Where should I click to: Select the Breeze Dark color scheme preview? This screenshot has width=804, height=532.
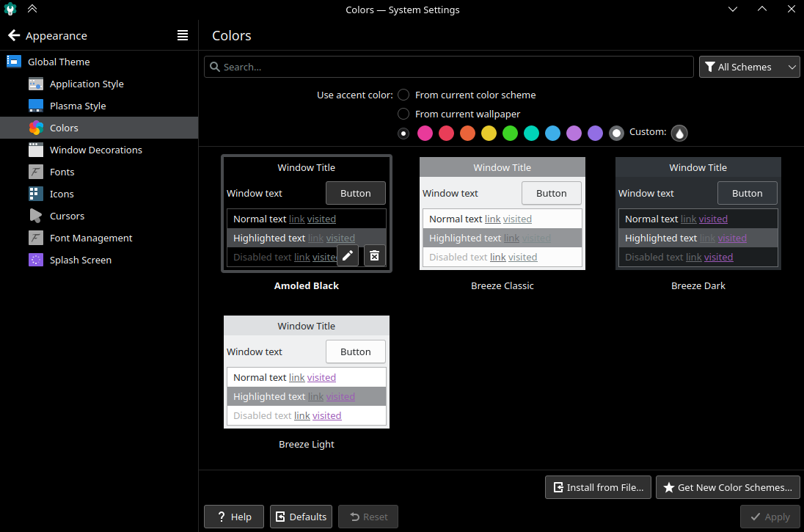pos(698,214)
